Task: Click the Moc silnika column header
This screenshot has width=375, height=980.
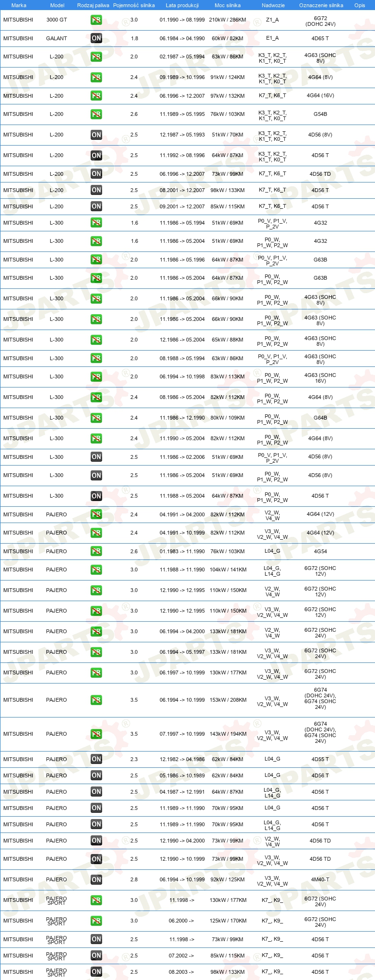Action: point(228,5)
